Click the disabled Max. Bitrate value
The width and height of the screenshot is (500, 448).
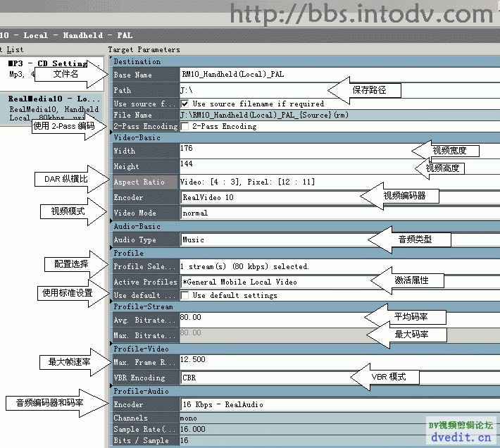(x=190, y=333)
